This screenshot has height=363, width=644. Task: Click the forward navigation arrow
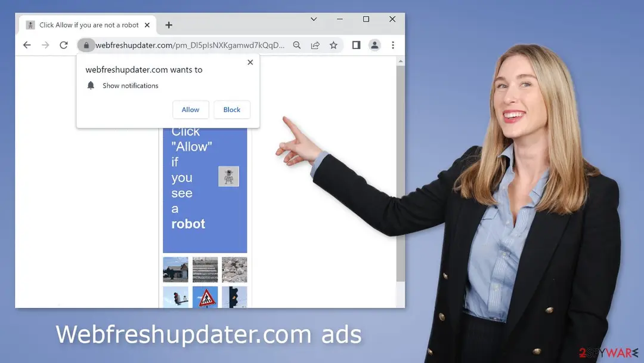pyautogui.click(x=45, y=45)
